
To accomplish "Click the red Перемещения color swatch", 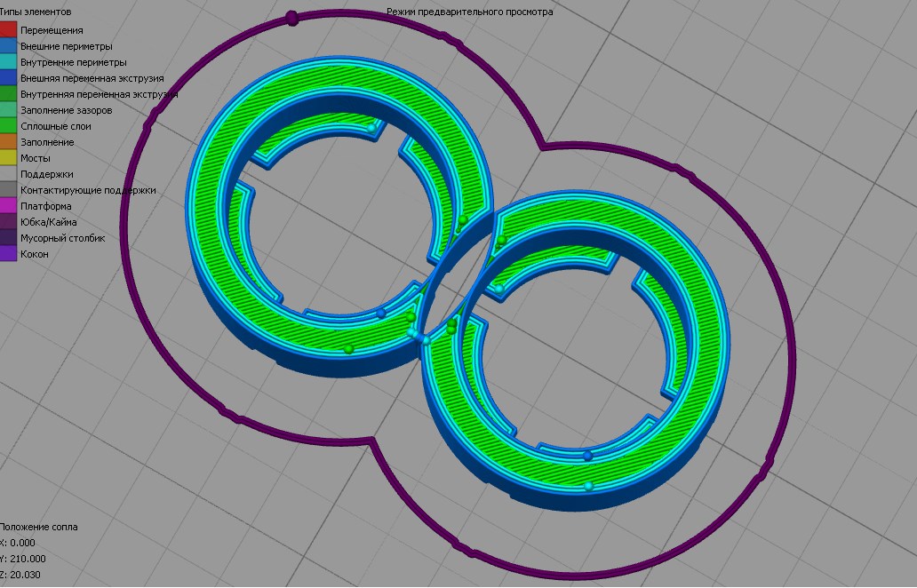I will [x=9, y=28].
